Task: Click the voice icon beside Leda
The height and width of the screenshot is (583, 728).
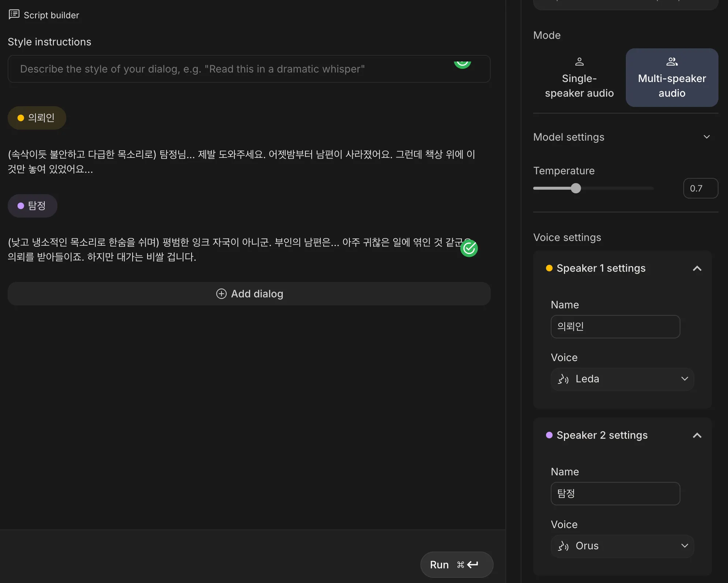Action: [x=563, y=379]
